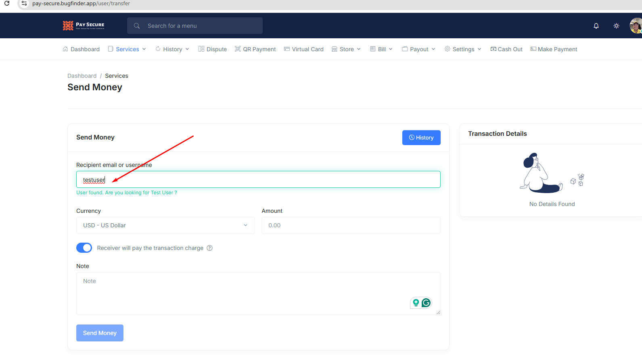642x364 pixels.
Task: Click the search magnifier icon
Action: pyautogui.click(x=137, y=26)
